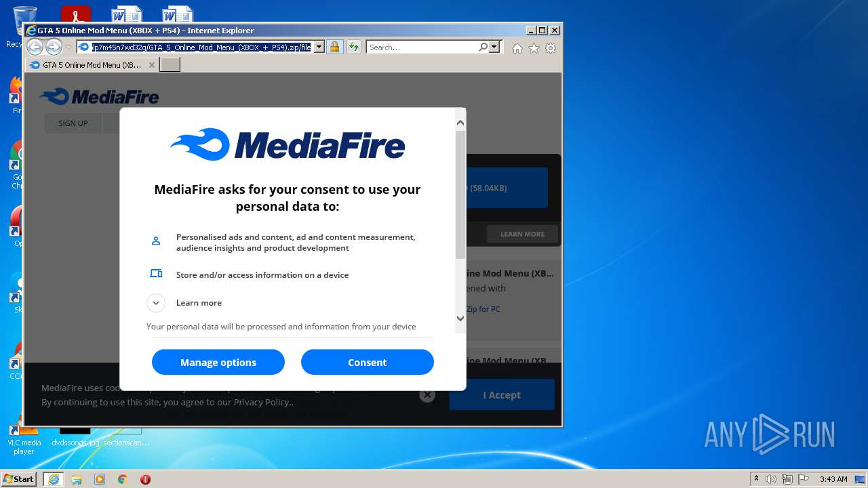The height and width of the screenshot is (488, 868).
Task: Click the network tray icon
Action: tap(787, 479)
